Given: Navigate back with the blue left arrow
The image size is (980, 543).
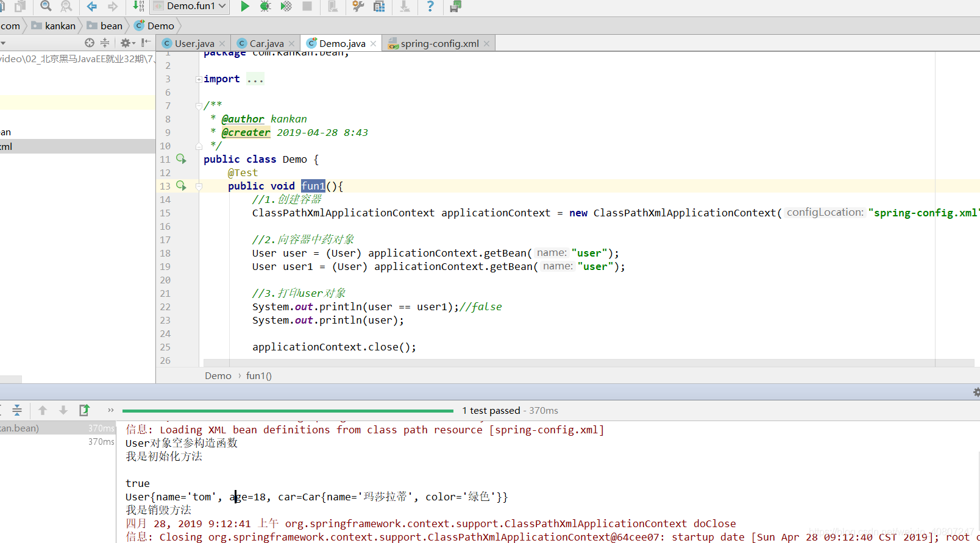Looking at the screenshot, I should [92, 6].
